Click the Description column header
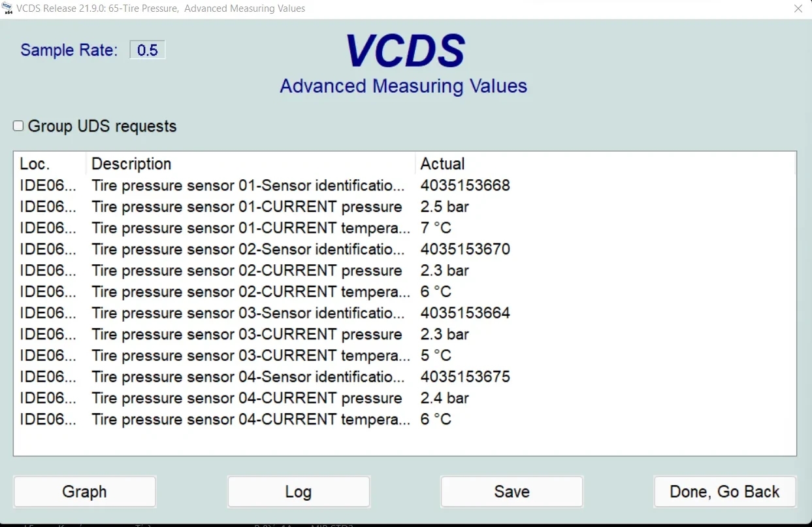Screen dimensions: 812x527 [x=251, y=163]
